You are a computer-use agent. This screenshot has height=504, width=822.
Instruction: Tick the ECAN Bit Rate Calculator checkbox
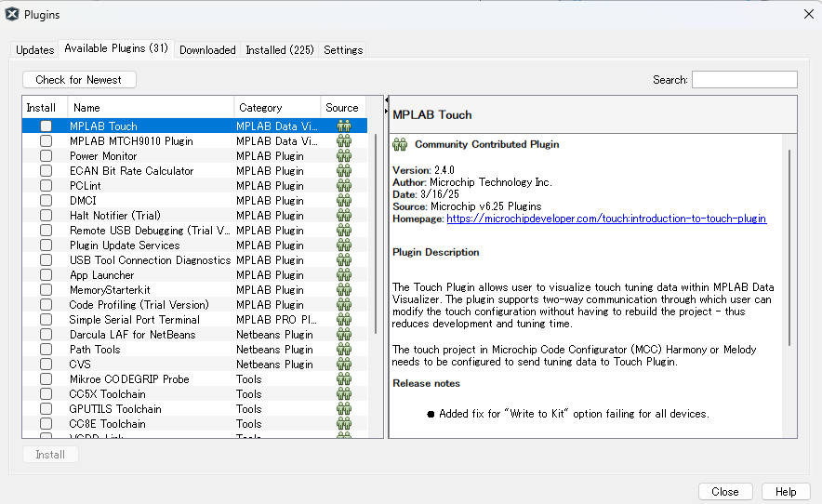coord(46,171)
